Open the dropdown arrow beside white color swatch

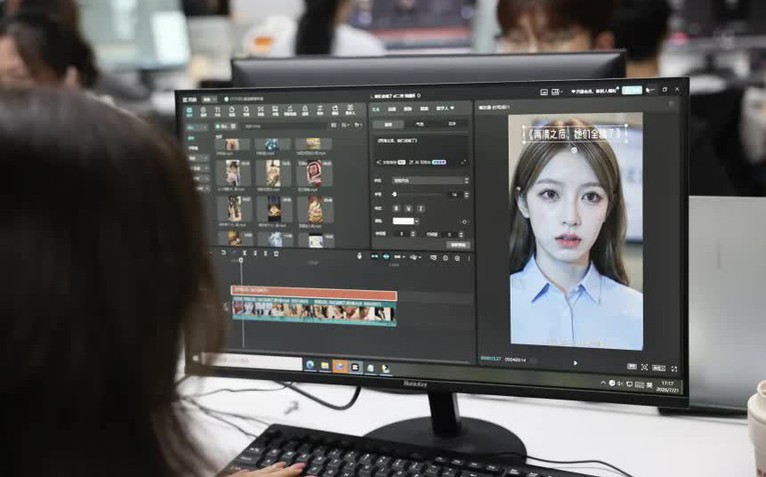point(417,221)
